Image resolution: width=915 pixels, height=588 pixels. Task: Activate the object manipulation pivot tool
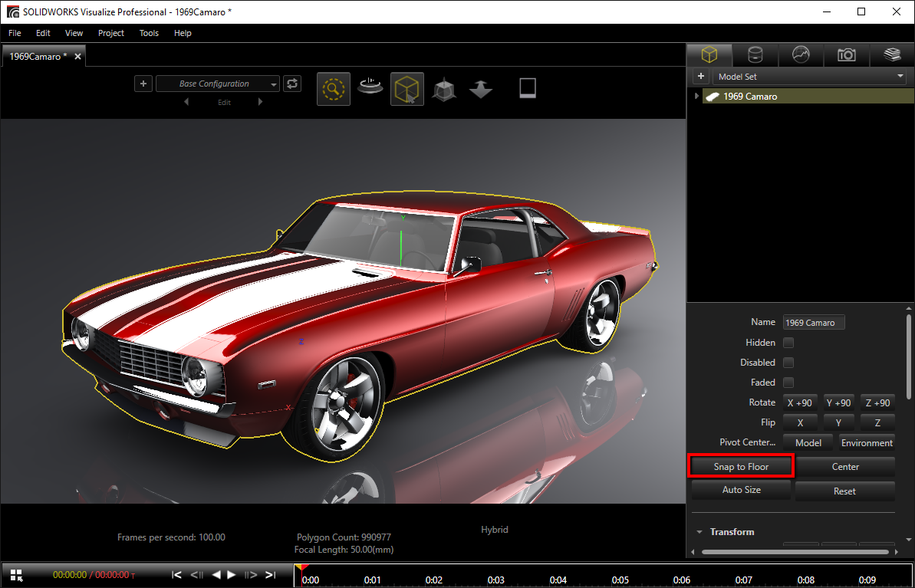444,89
